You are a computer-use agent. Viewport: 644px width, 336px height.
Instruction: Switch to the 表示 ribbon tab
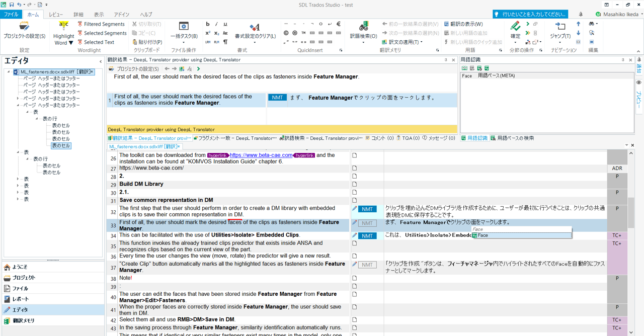point(99,15)
